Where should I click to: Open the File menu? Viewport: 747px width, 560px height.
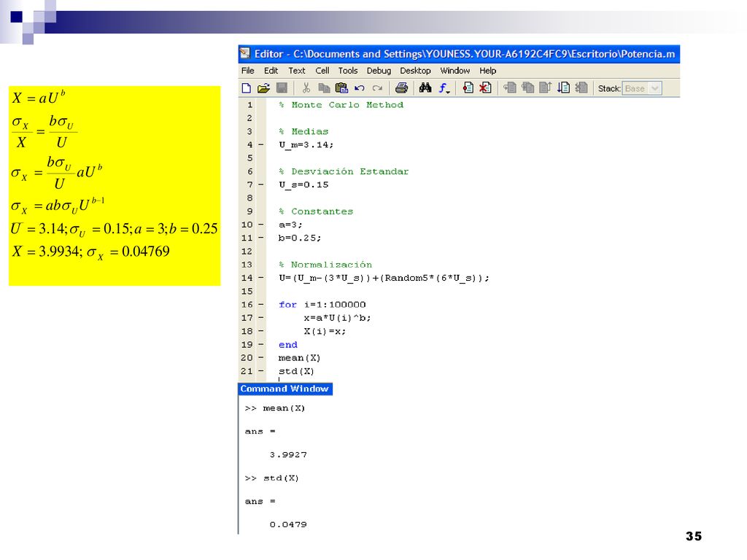coord(248,71)
